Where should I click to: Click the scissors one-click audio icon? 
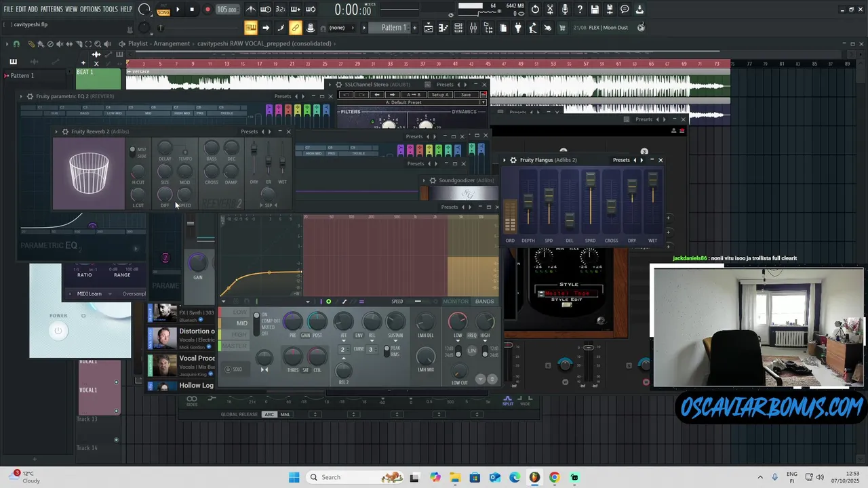(x=550, y=9)
